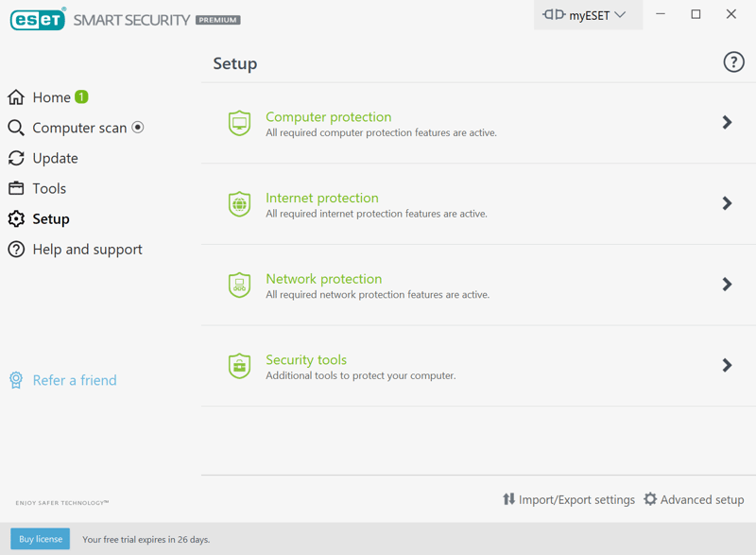Open the Refer a friend link

(75, 380)
